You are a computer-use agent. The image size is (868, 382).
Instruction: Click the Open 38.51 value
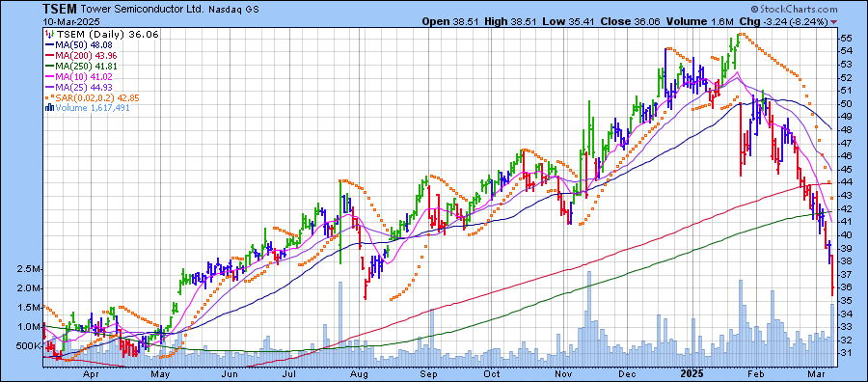pyautogui.click(x=450, y=21)
